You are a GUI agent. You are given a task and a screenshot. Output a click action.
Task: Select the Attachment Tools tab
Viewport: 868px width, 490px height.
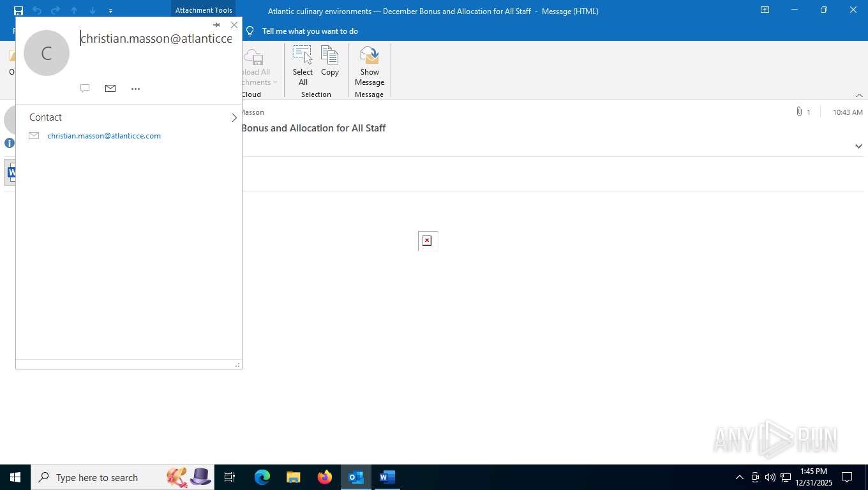[x=204, y=10]
